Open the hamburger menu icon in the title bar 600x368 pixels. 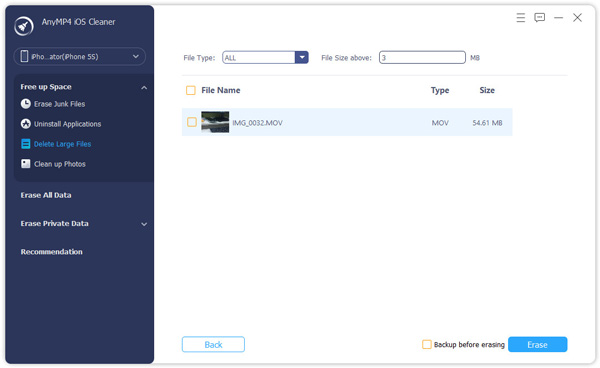pyautogui.click(x=520, y=18)
